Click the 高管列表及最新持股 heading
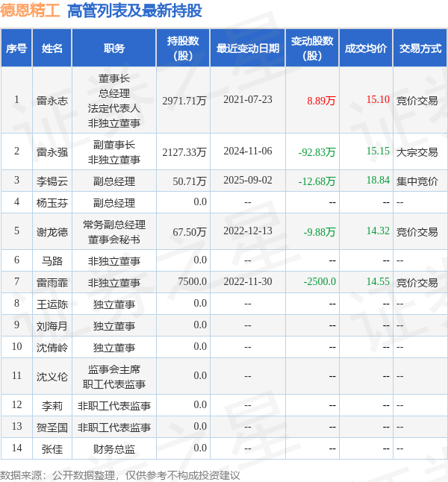Image resolution: width=448 pixels, height=482 pixels. coord(134,10)
